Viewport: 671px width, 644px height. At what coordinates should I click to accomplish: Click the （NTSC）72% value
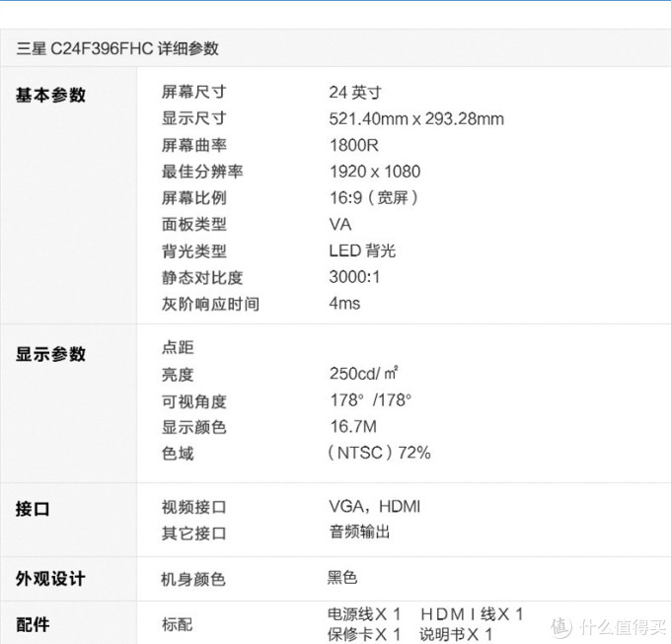tap(379, 453)
